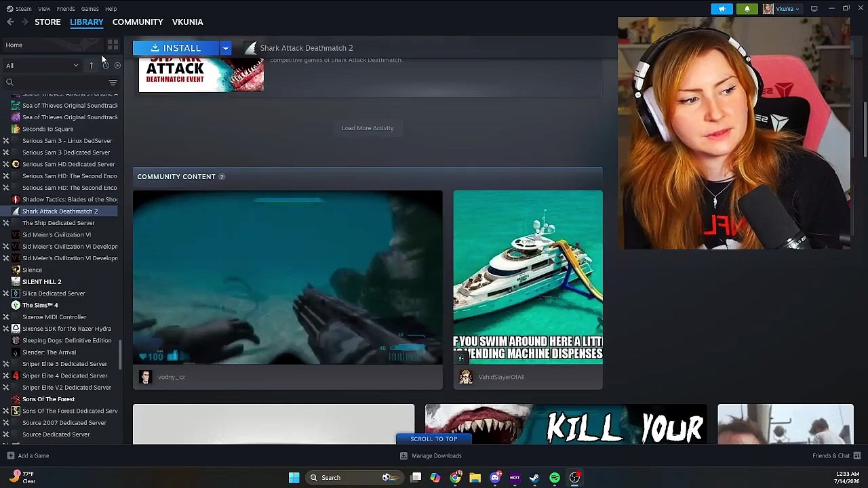The height and width of the screenshot is (488, 868).
Task: Open the VKUNIA profile tab
Action: pos(187,22)
